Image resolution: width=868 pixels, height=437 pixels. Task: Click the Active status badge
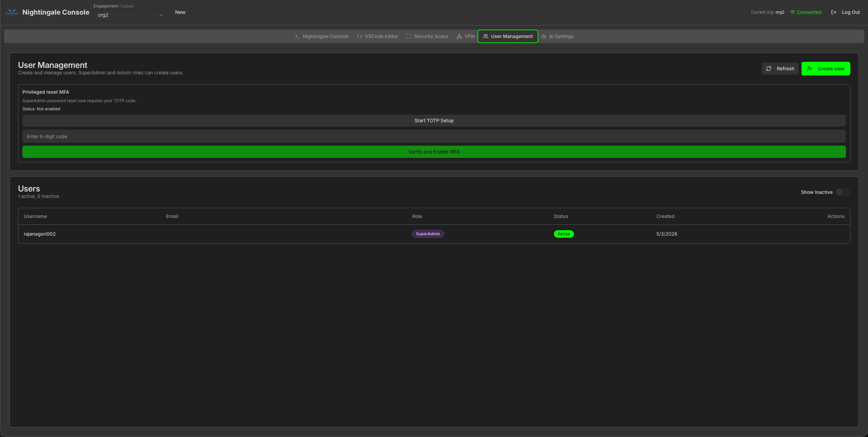coord(563,234)
